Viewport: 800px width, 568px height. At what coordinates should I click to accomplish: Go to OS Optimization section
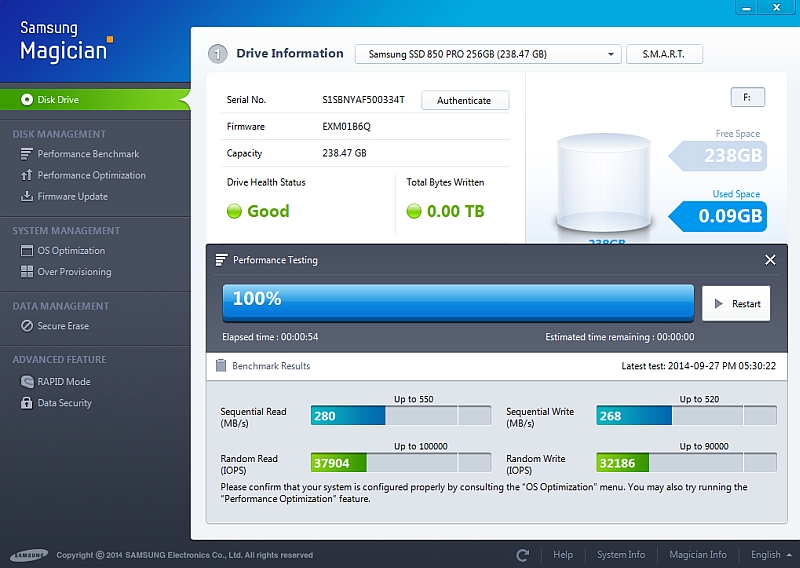pyautogui.click(x=71, y=251)
